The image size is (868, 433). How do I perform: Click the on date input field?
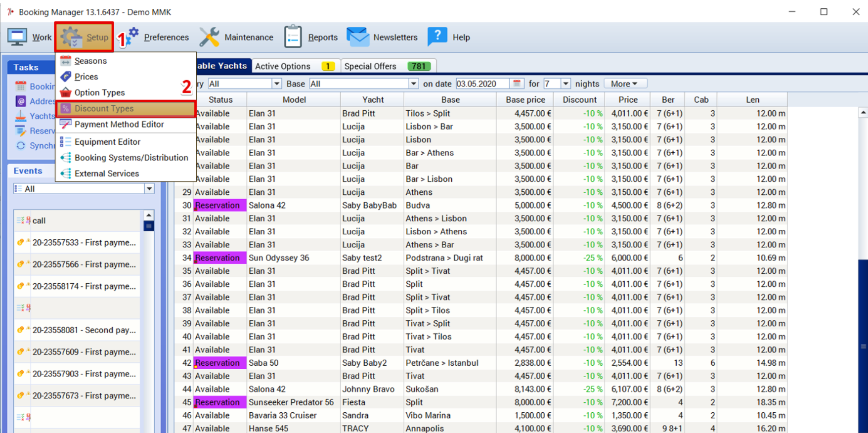[x=482, y=84]
